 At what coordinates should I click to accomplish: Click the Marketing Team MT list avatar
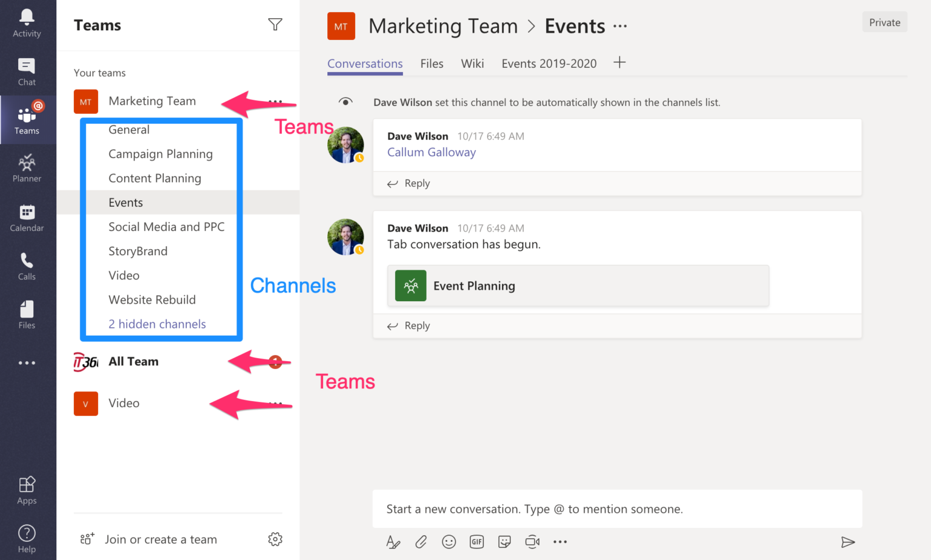[86, 102]
